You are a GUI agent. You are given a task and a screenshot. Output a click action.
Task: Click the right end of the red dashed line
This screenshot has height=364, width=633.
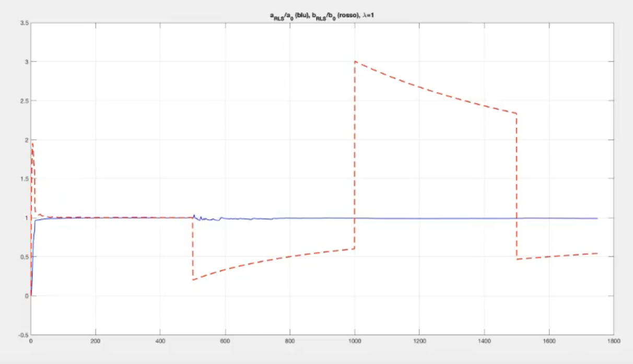pos(597,253)
